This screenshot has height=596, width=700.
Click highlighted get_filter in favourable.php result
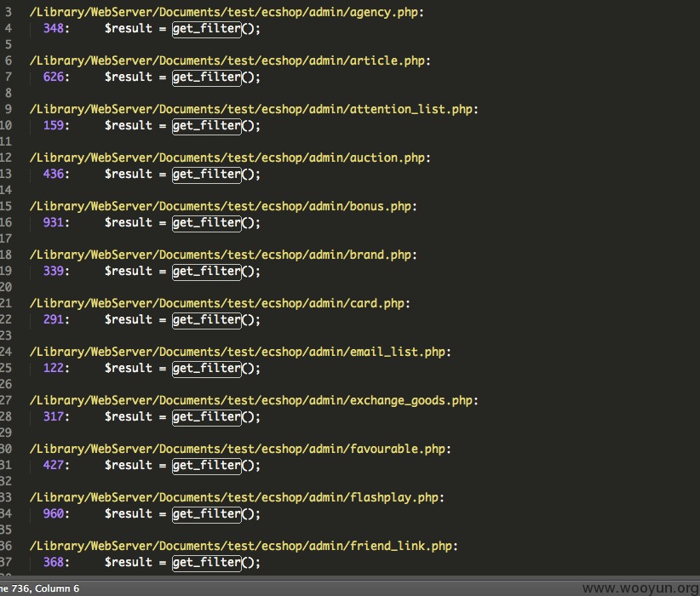(207, 466)
